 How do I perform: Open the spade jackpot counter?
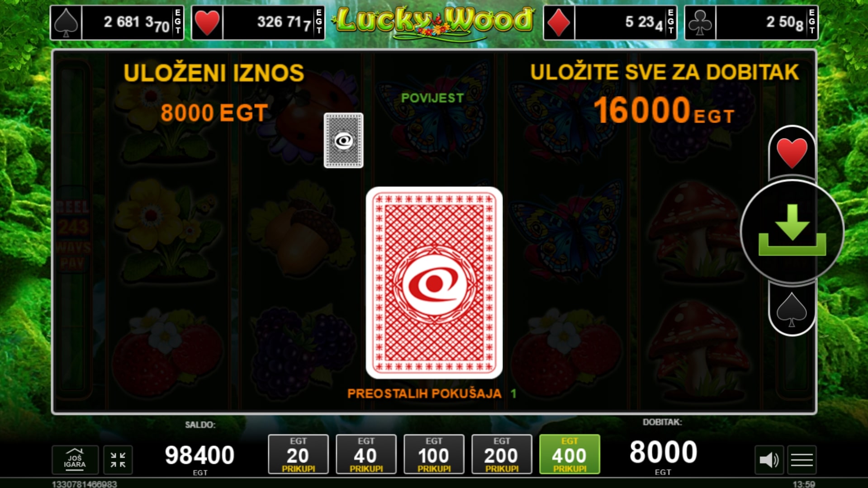click(x=117, y=23)
